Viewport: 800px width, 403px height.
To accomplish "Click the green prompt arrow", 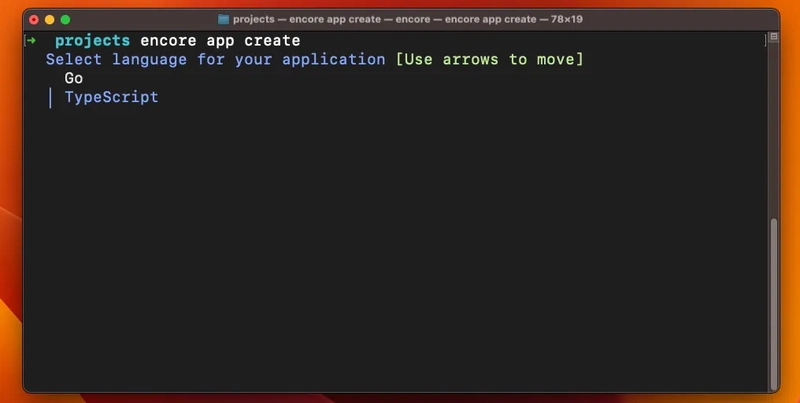I will coord(31,40).
